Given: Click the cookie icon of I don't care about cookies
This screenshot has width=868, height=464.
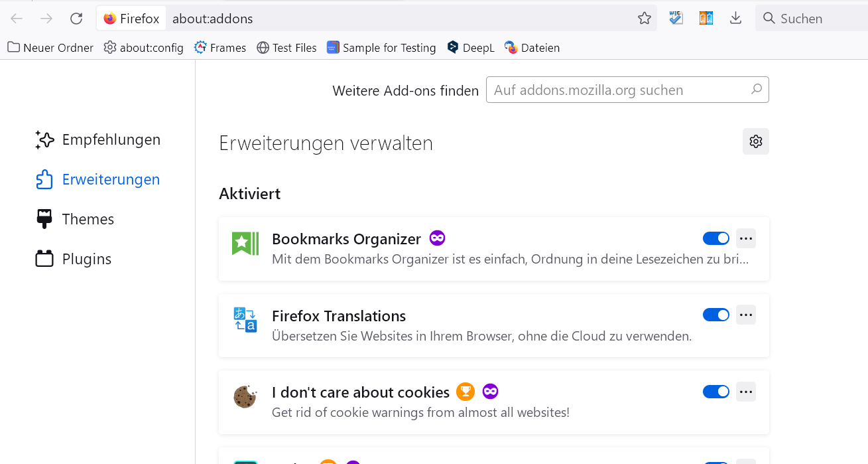Looking at the screenshot, I should [245, 397].
